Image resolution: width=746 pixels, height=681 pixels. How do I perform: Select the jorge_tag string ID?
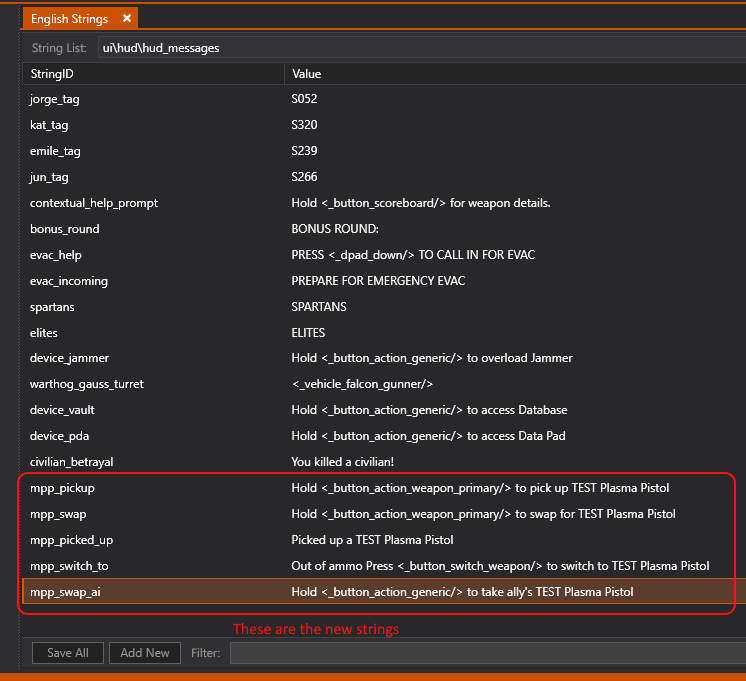[55, 99]
